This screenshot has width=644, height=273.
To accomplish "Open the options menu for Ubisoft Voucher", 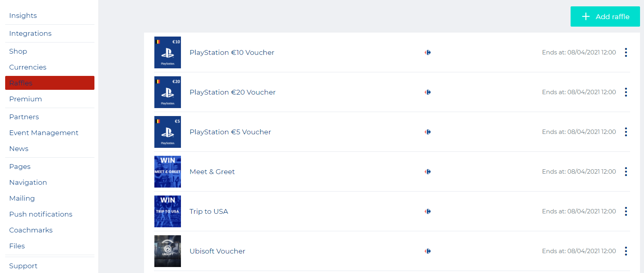I will (626, 251).
